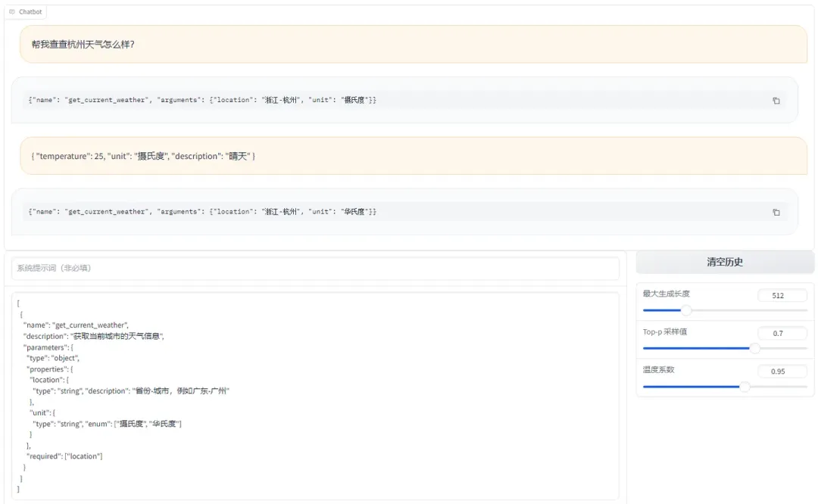Focus the 系统提示词 input field
The width and height of the screenshot is (818, 504).
click(x=315, y=268)
